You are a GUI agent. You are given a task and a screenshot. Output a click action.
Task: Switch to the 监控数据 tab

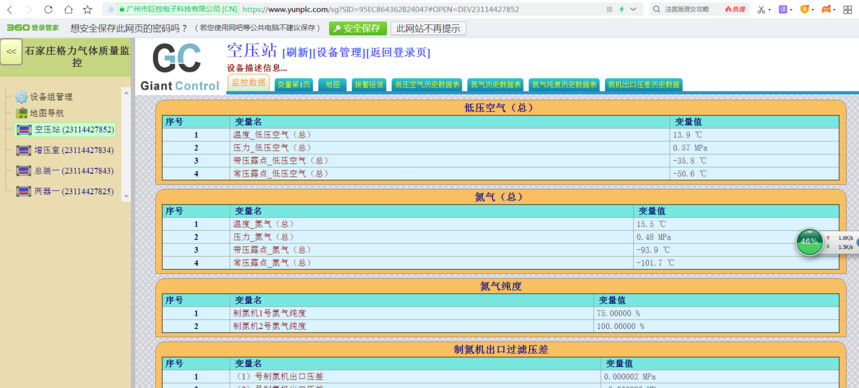coord(248,83)
